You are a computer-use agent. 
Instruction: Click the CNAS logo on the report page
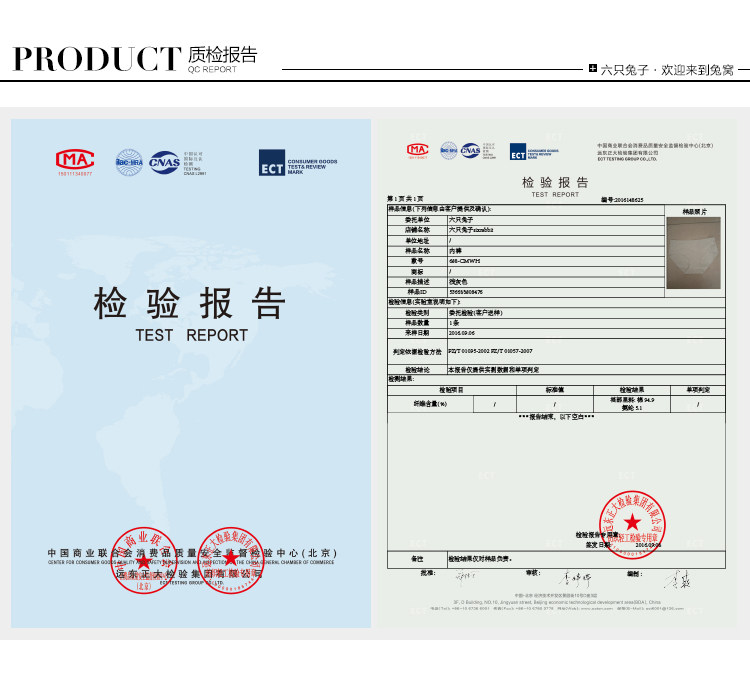coord(470,151)
